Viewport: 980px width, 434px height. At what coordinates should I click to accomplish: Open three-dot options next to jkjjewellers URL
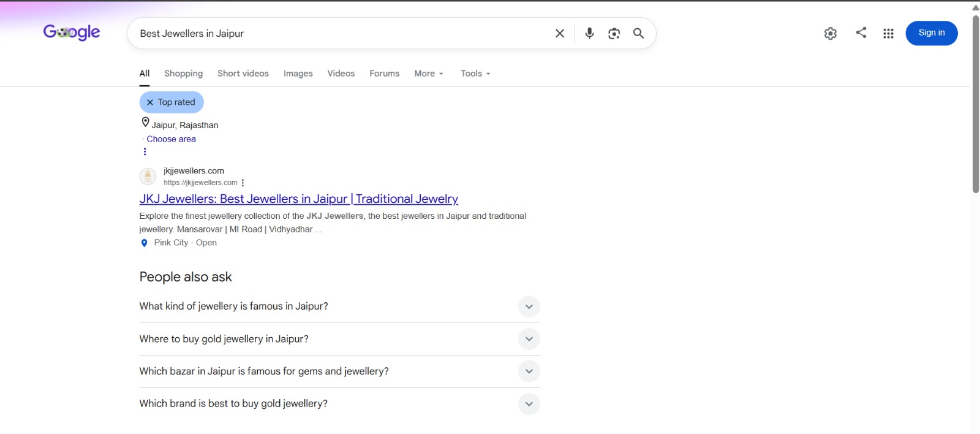[x=243, y=183]
